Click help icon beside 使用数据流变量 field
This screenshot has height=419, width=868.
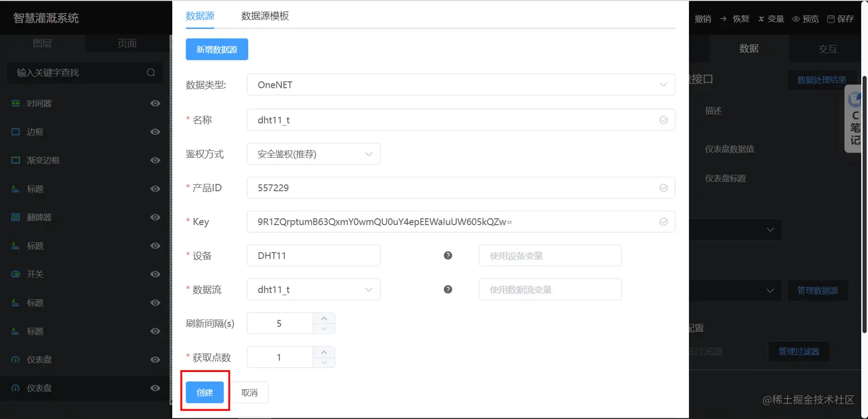(448, 289)
